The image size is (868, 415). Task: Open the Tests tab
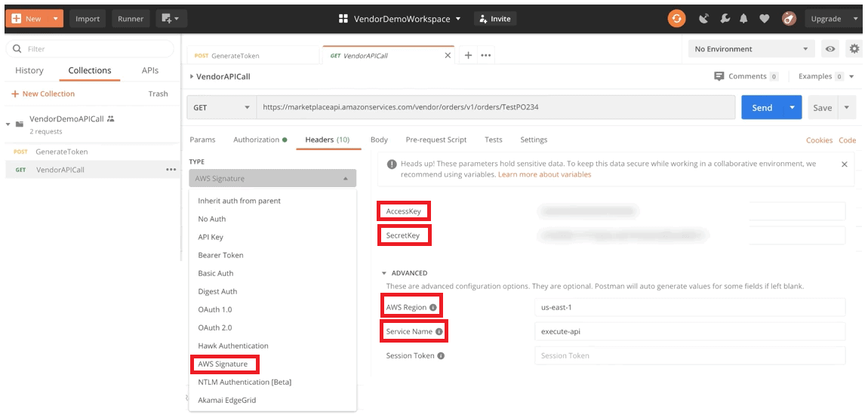(493, 140)
